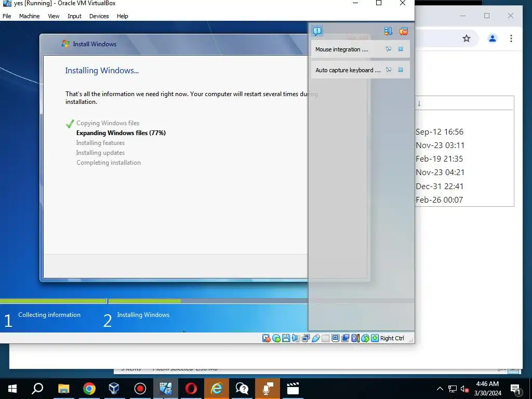Click the Installing updates step
Image resolution: width=532 pixels, height=399 pixels.
coord(100,153)
